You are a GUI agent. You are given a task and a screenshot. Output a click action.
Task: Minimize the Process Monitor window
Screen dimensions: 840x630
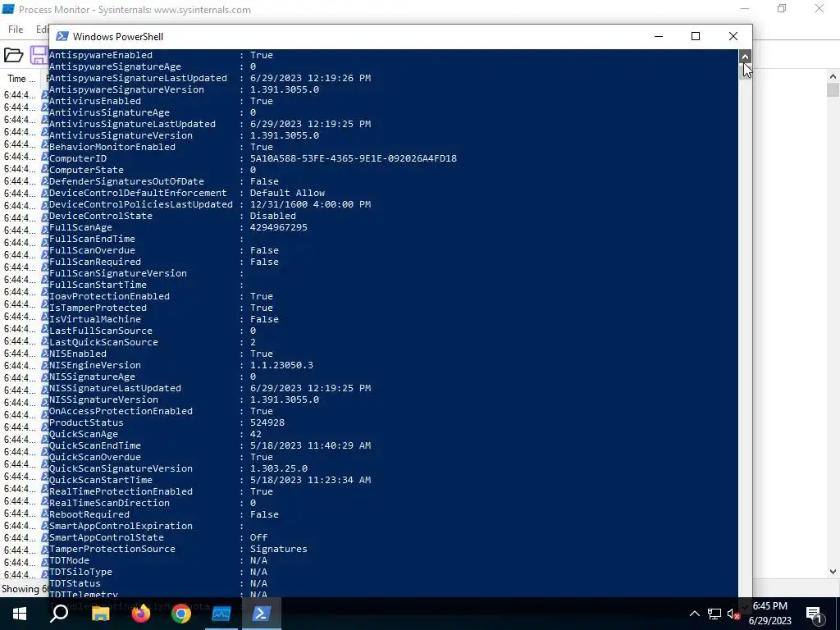745,8
